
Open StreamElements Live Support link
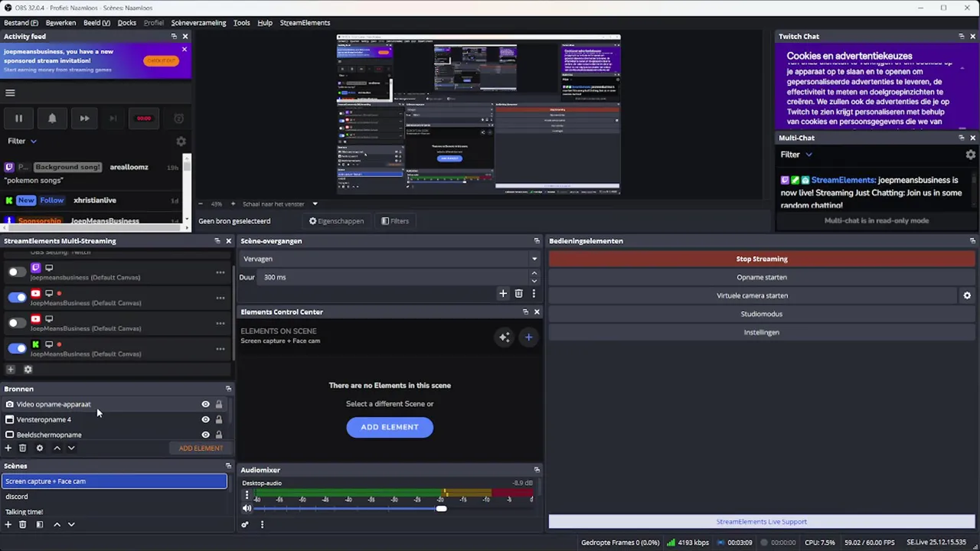pyautogui.click(x=762, y=522)
